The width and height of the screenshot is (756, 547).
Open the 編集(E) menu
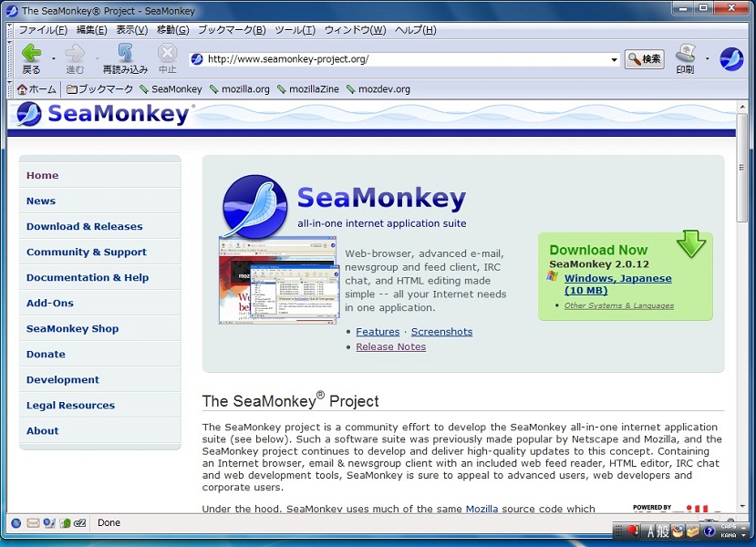[91, 30]
